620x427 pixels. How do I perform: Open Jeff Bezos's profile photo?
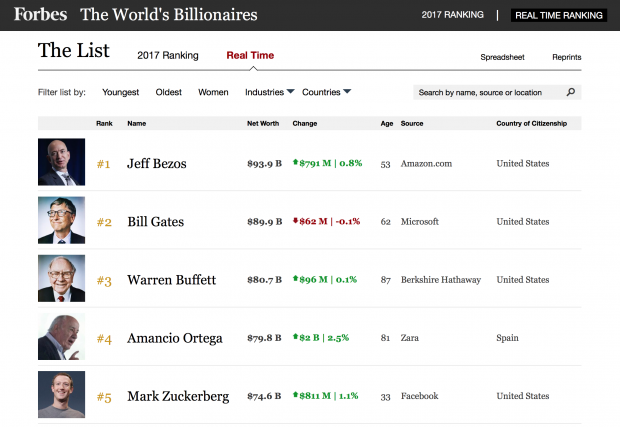coord(61,162)
